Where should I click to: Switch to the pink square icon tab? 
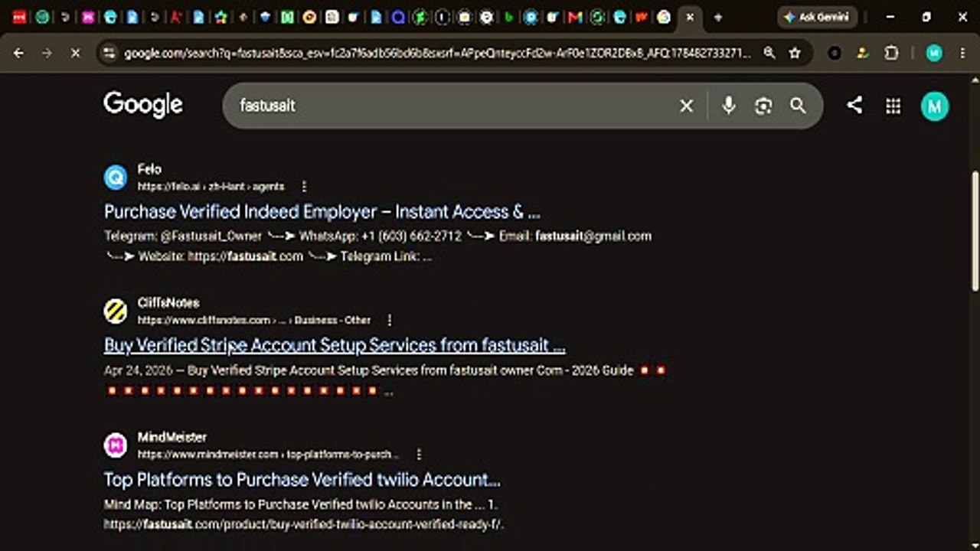(87, 17)
